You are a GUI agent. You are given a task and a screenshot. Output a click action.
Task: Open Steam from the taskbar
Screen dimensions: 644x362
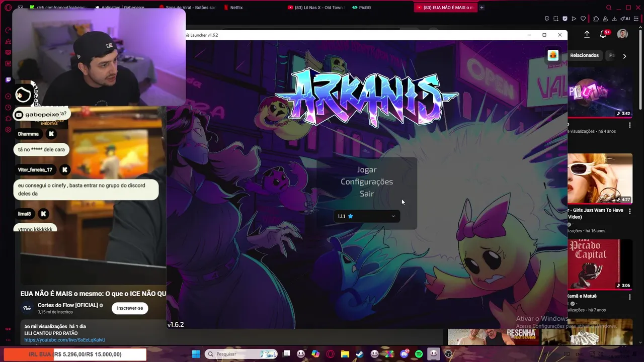360,354
